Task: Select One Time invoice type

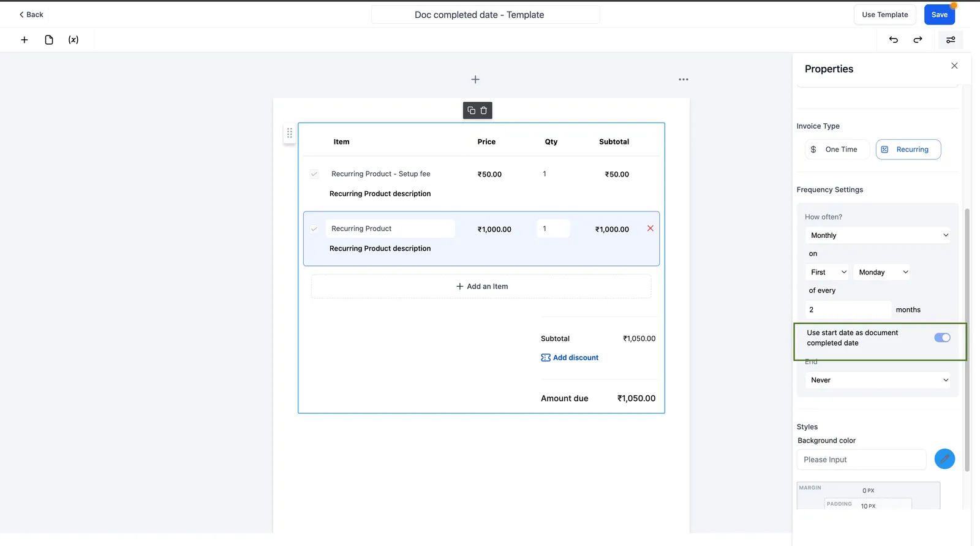Action: pyautogui.click(x=837, y=150)
